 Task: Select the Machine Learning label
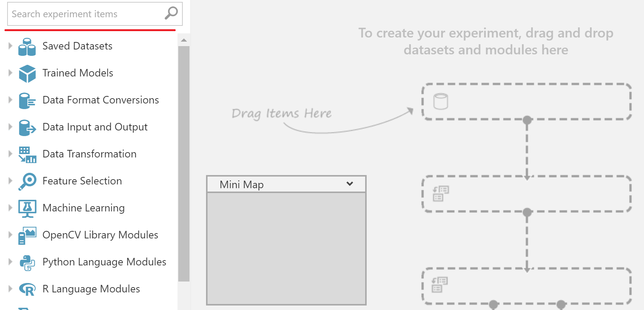click(84, 208)
